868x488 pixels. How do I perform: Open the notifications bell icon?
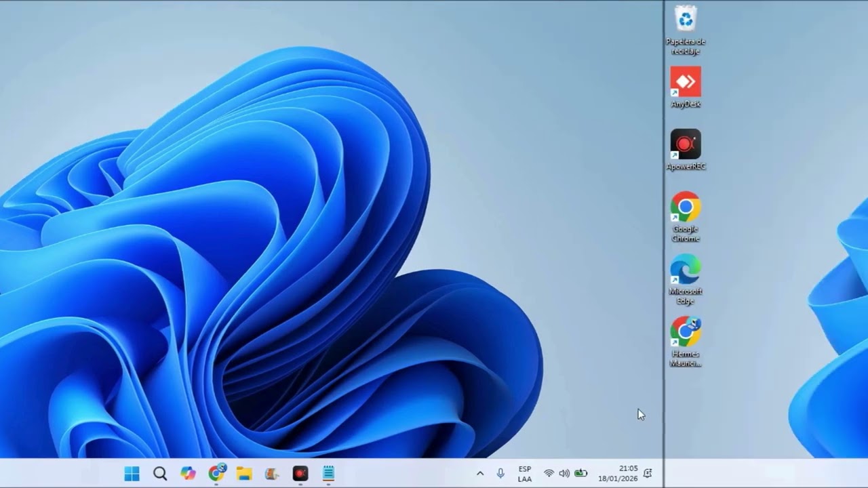click(648, 473)
